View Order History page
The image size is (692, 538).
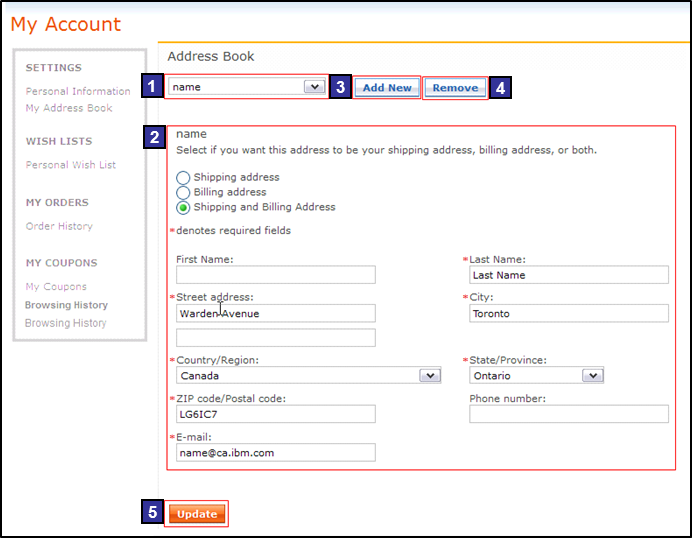[59, 226]
